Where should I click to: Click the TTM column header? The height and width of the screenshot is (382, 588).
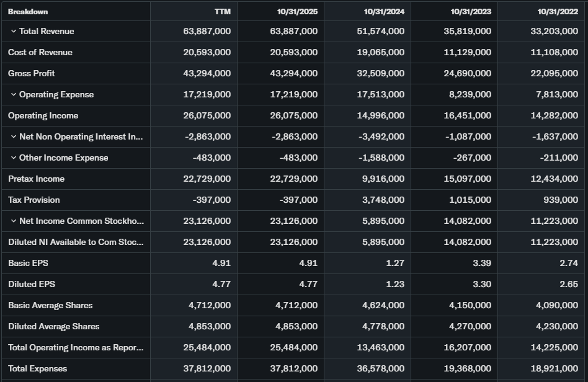coord(222,11)
